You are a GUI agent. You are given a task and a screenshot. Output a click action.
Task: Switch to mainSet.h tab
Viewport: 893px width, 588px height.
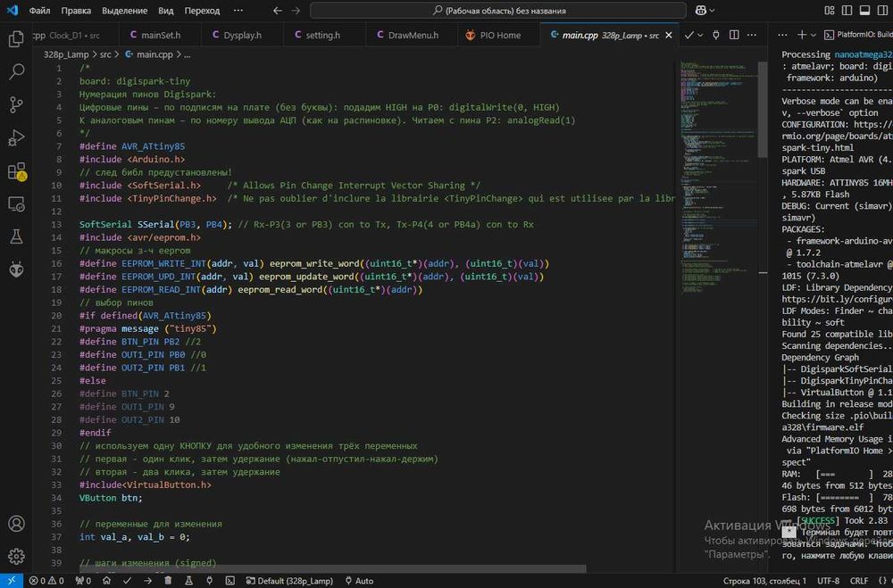(x=161, y=35)
